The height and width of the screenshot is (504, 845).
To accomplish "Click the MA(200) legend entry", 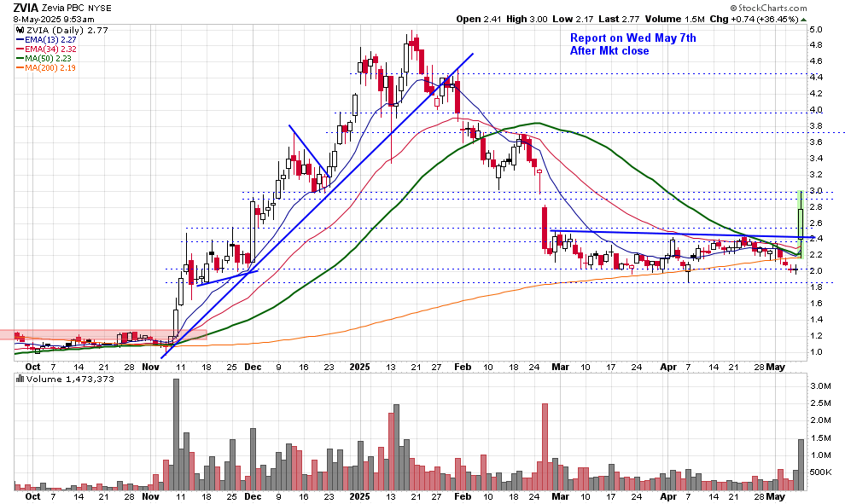I will tap(45, 67).
